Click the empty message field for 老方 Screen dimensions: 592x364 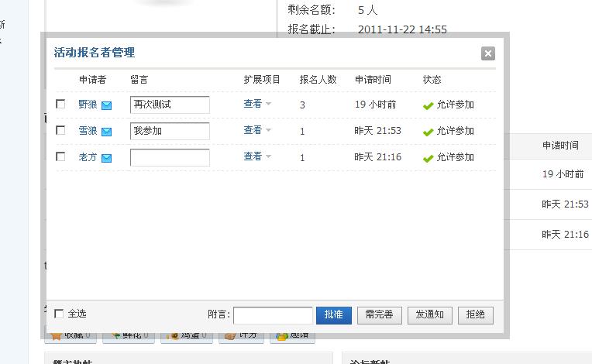pyautogui.click(x=170, y=157)
